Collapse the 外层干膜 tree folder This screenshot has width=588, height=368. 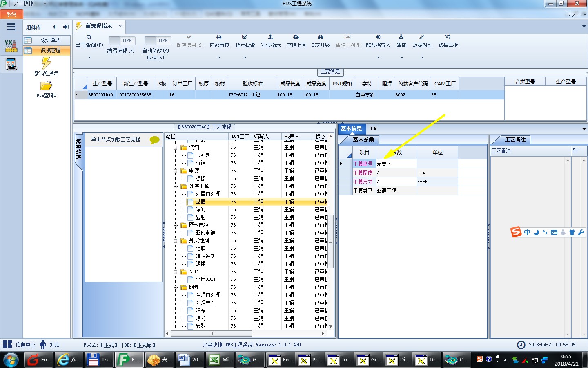click(x=175, y=186)
